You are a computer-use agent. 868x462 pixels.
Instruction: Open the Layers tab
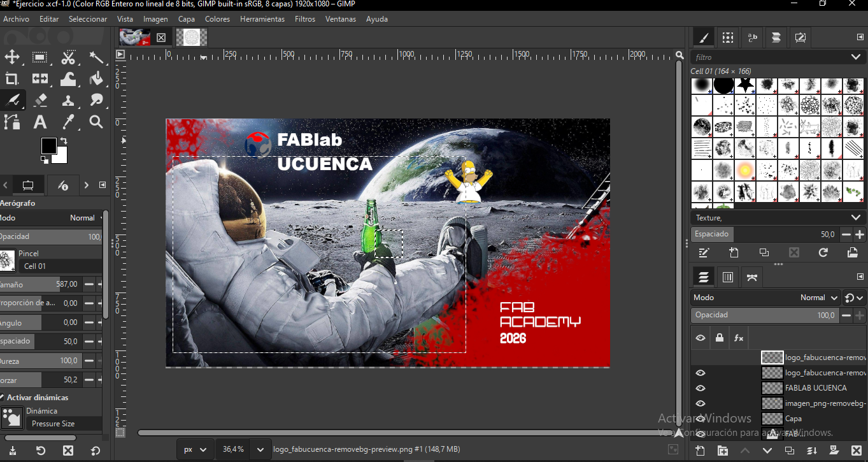704,277
